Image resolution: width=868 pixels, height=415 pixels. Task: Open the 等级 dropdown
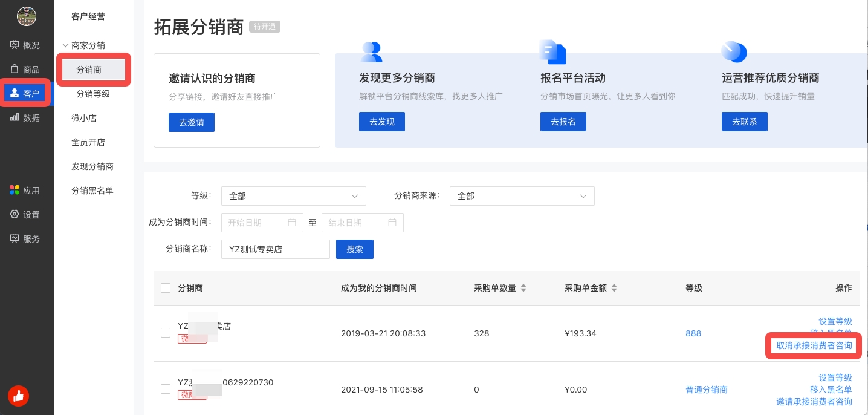point(294,196)
